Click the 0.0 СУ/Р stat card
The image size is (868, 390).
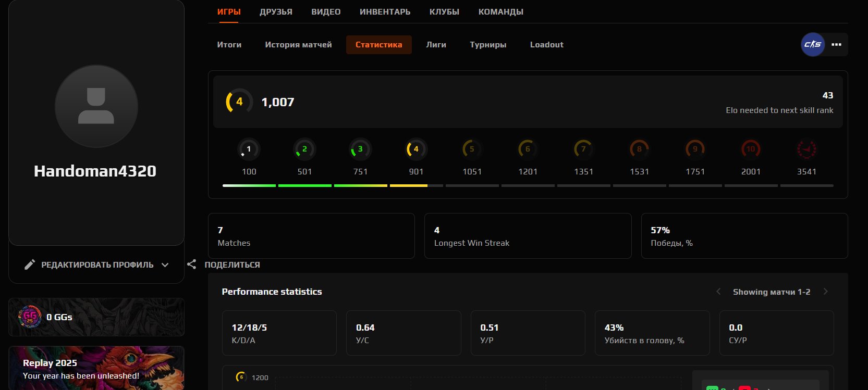coord(777,333)
